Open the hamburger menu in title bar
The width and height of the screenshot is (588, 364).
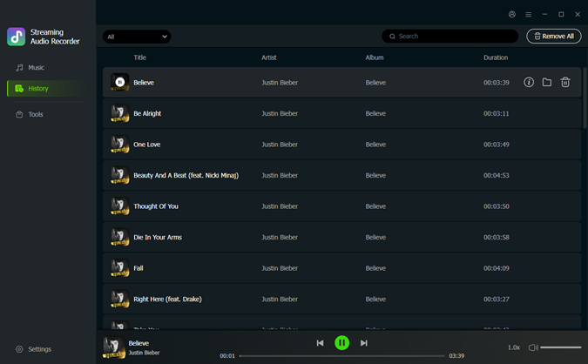[x=529, y=14]
